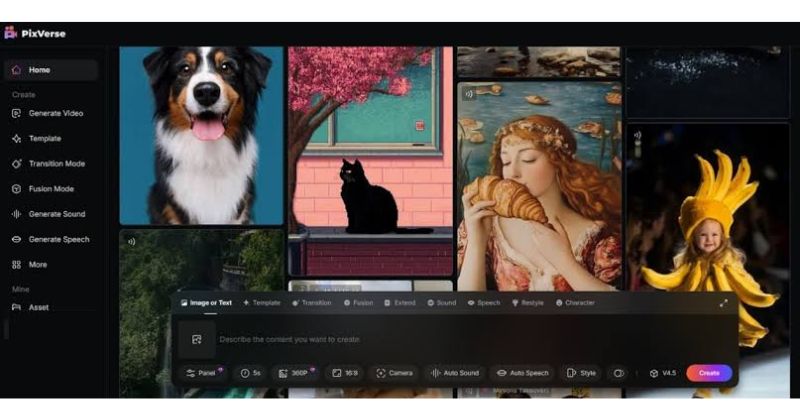Select Transition Mode in the sidebar
The height and width of the screenshot is (420, 800).
click(48, 164)
